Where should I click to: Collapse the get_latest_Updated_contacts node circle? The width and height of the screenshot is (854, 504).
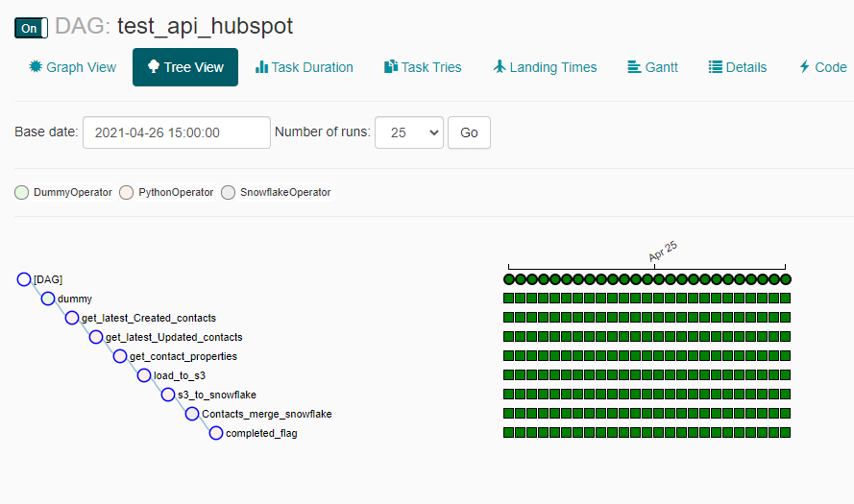[x=96, y=337]
